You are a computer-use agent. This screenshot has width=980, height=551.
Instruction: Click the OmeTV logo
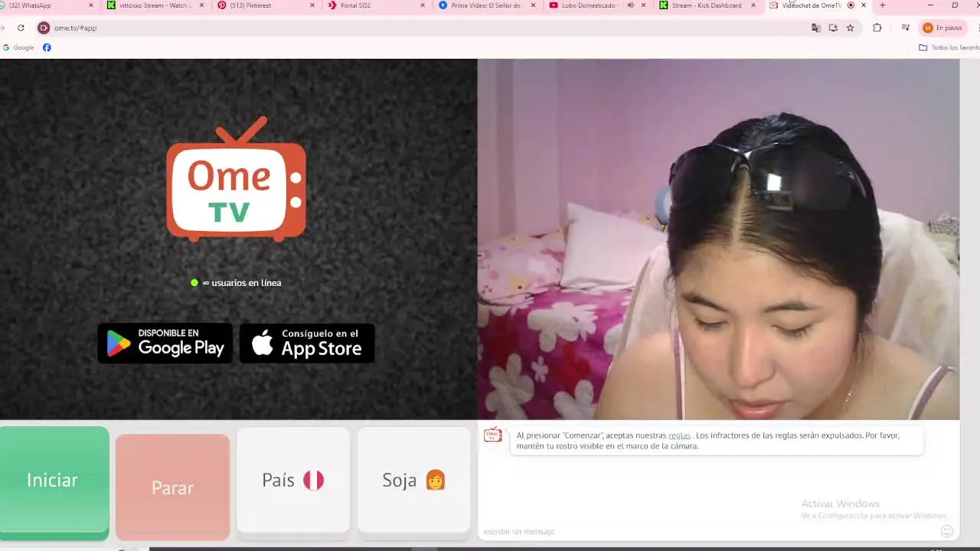click(x=236, y=178)
